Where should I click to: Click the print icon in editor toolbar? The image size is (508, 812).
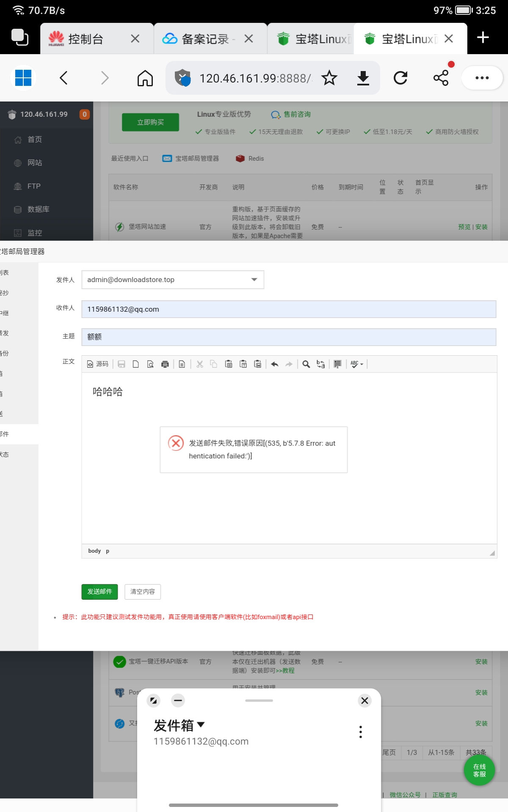coord(165,364)
